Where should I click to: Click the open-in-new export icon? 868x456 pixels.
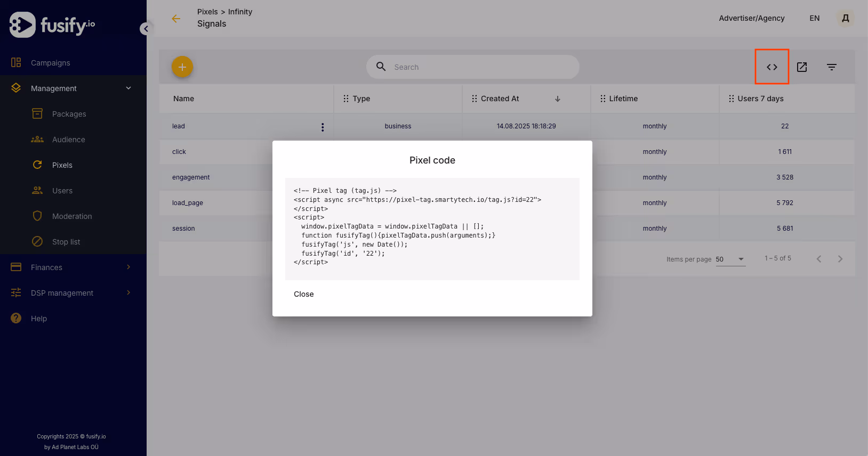(802, 67)
